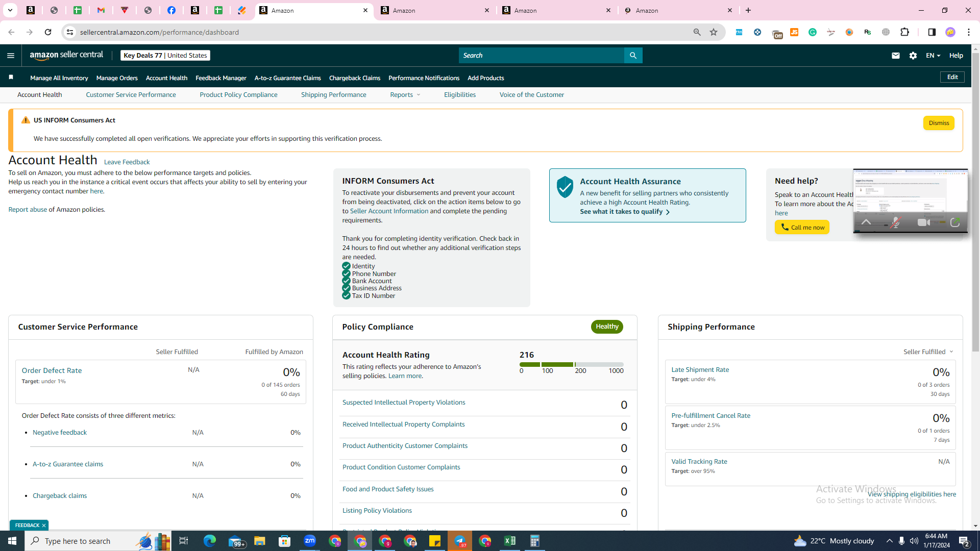This screenshot has height=551, width=980.
Task: Open Feedback Manager in the navigation bar
Action: (x=220, y=78)
